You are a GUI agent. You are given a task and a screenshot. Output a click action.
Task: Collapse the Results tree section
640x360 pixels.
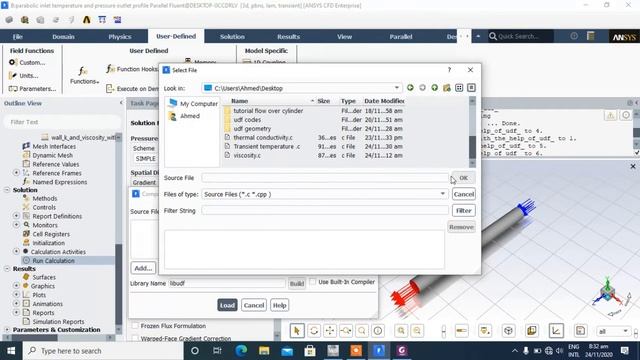(x=7, y=269)
